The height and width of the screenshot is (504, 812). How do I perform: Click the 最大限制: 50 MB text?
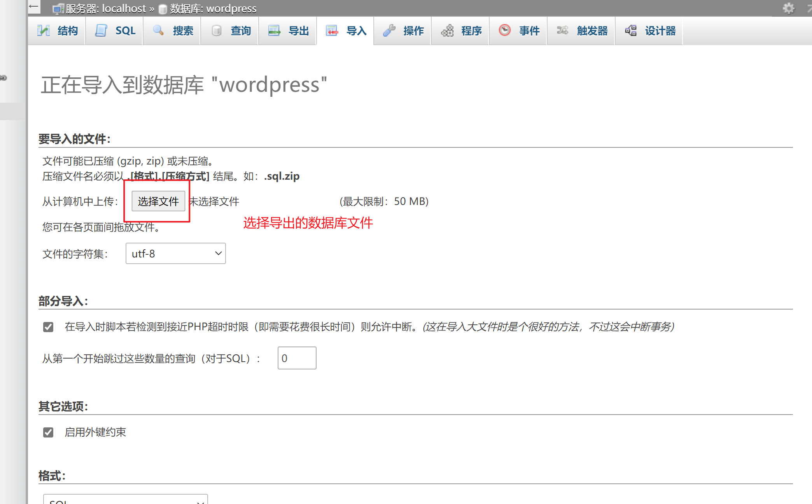pos(384,201)
